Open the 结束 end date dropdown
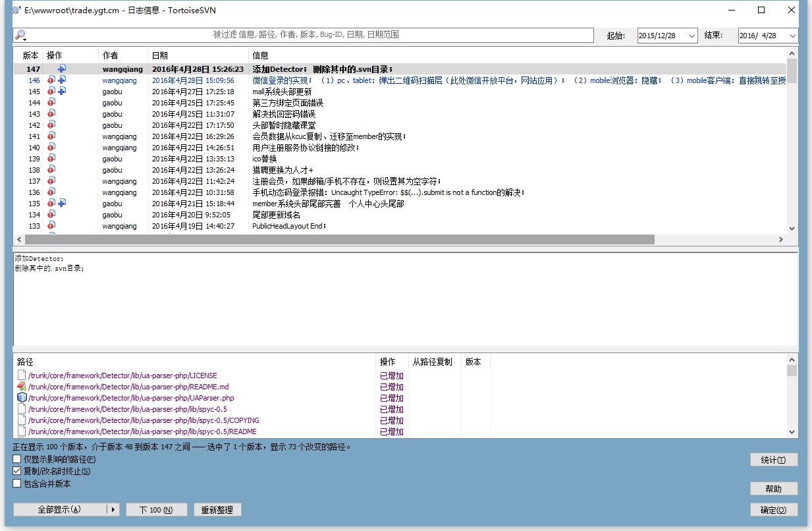 (x=792, y=36)
